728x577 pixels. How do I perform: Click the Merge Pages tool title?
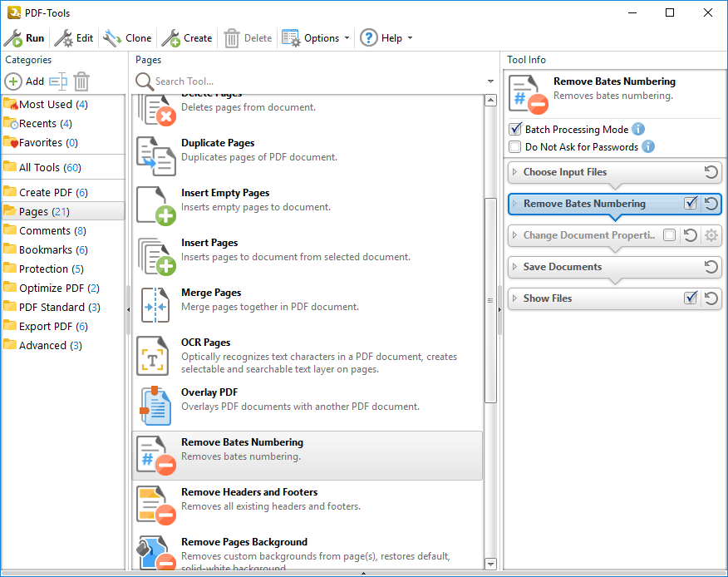pyautogui.click(x=211, y=292)
